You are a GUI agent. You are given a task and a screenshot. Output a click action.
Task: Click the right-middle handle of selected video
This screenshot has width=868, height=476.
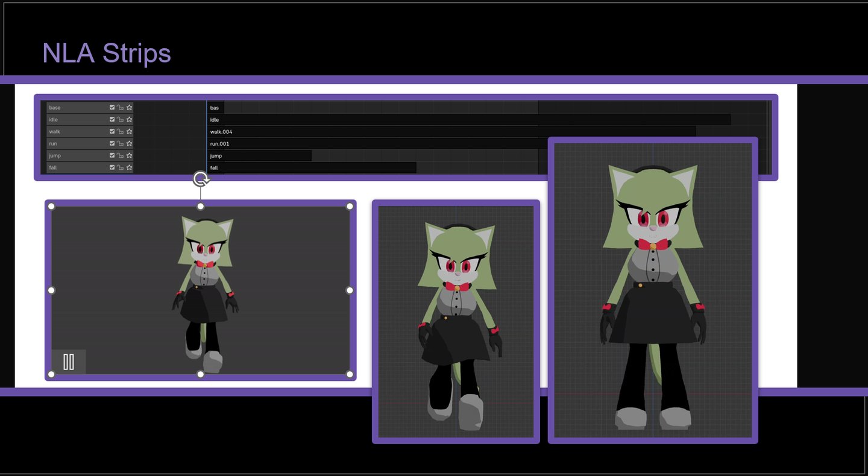(x=350, y=290)
